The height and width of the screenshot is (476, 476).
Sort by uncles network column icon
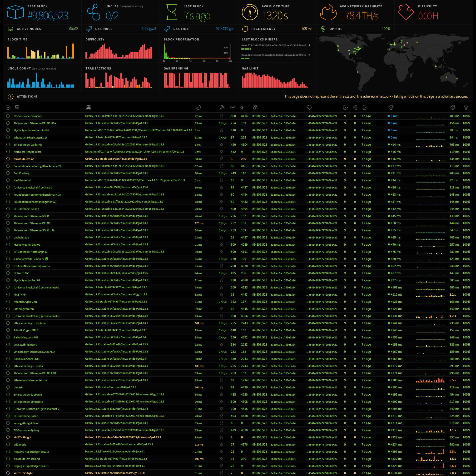(355, 107)
